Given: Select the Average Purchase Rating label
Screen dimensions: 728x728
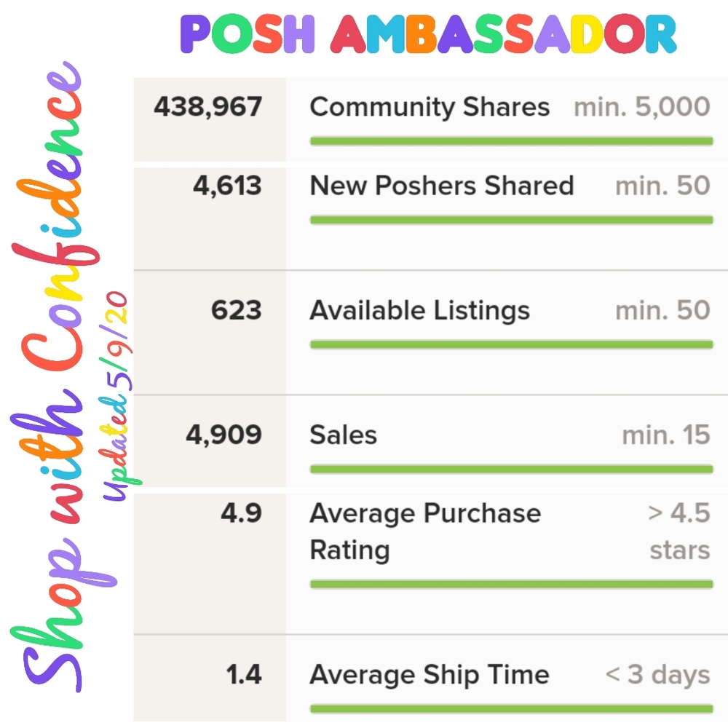Looking at the screenshot, I should tap(425, 531).
